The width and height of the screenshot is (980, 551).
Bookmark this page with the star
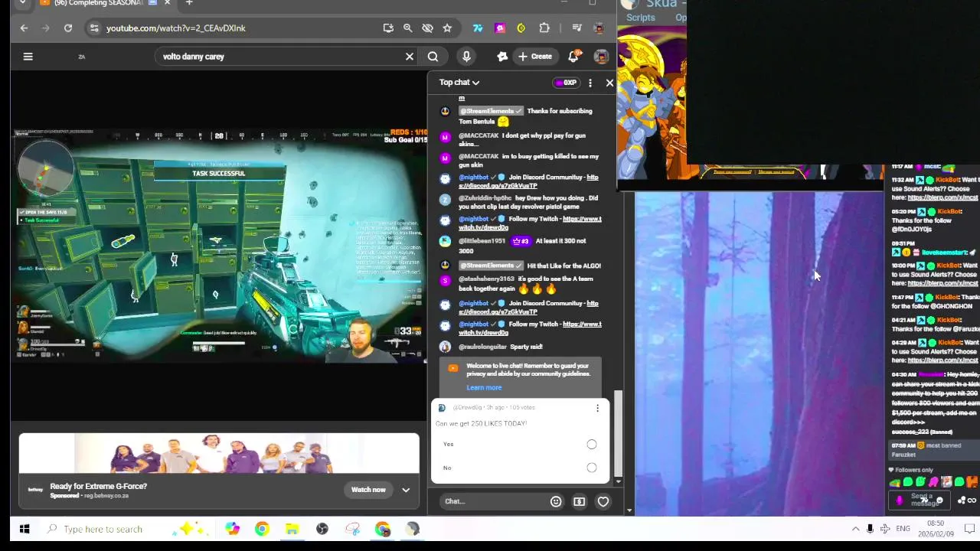[447, 28]
